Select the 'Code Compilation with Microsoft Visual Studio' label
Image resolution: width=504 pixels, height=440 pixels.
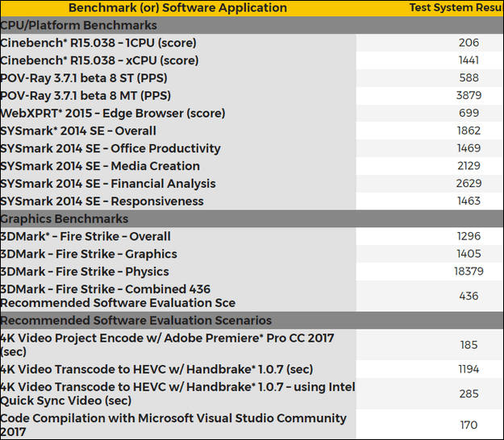point(173,425)
